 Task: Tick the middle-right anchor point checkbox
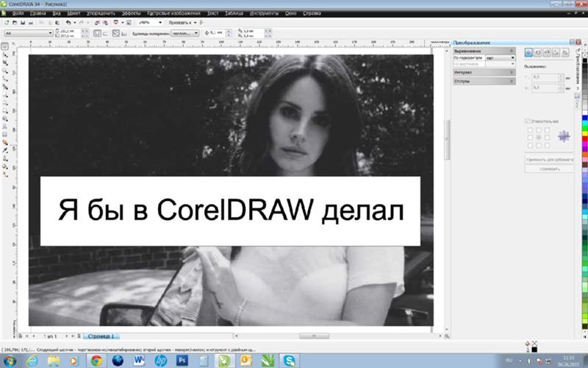coord(547,138)
